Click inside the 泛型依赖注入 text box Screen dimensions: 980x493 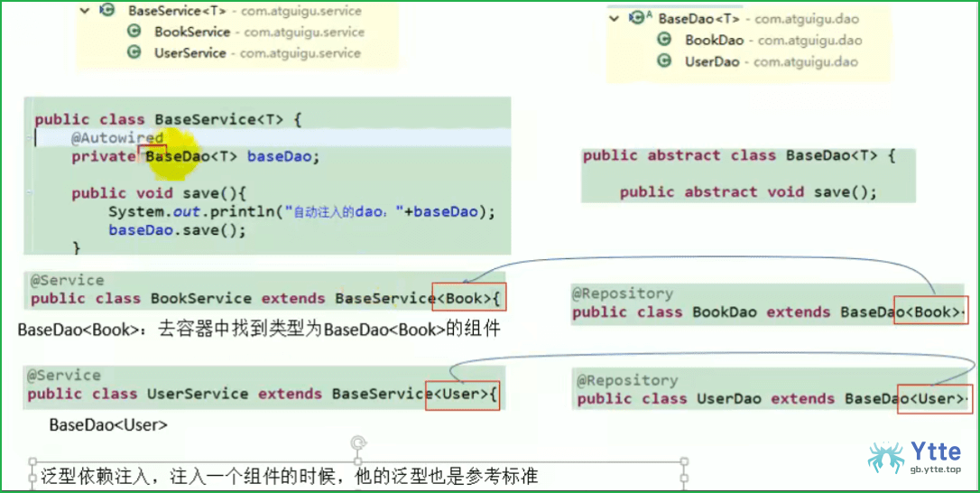(358, 477)
